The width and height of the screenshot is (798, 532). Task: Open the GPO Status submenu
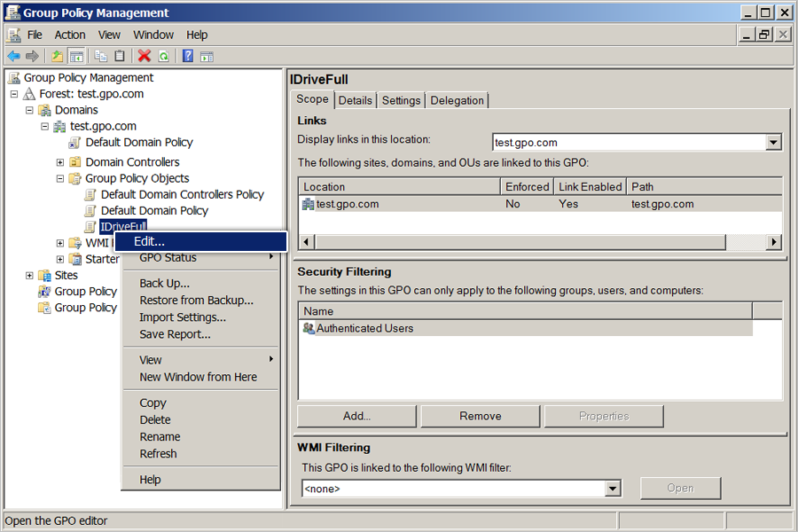[201, 258]
